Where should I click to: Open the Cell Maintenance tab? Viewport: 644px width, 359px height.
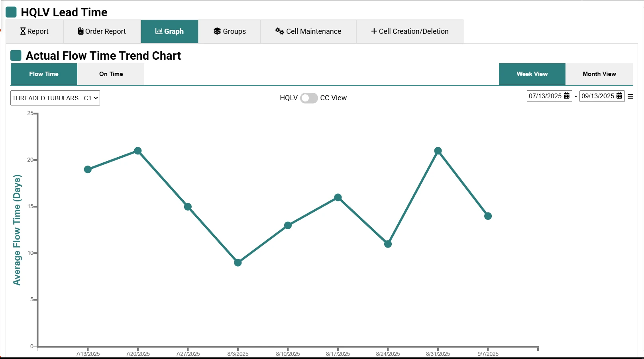[x=308, y=31]
